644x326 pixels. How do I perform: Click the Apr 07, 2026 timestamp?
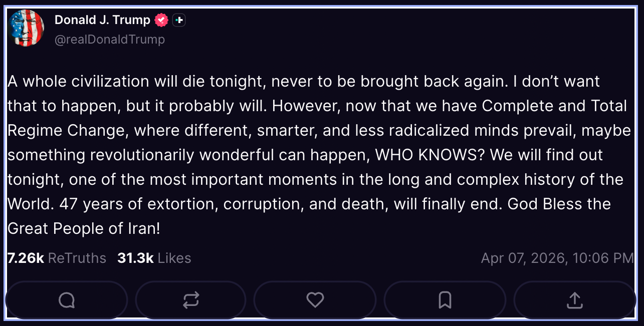point(557,258)
